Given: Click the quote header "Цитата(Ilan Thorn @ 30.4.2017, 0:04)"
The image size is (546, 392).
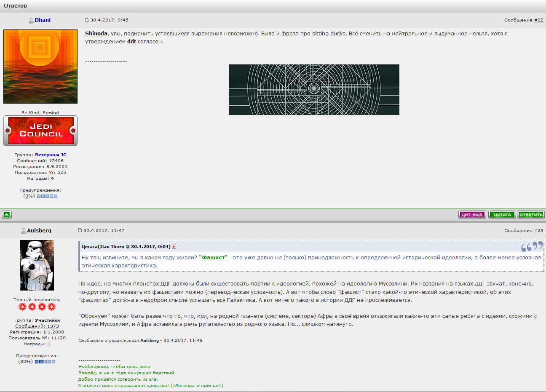Looking at the screenshot, I should click(126, 247).
